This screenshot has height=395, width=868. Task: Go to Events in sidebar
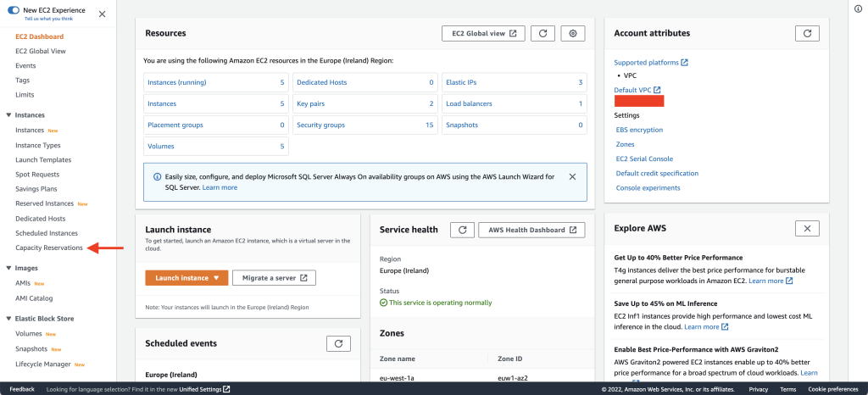pyautogui.click(x=25, y=65)
